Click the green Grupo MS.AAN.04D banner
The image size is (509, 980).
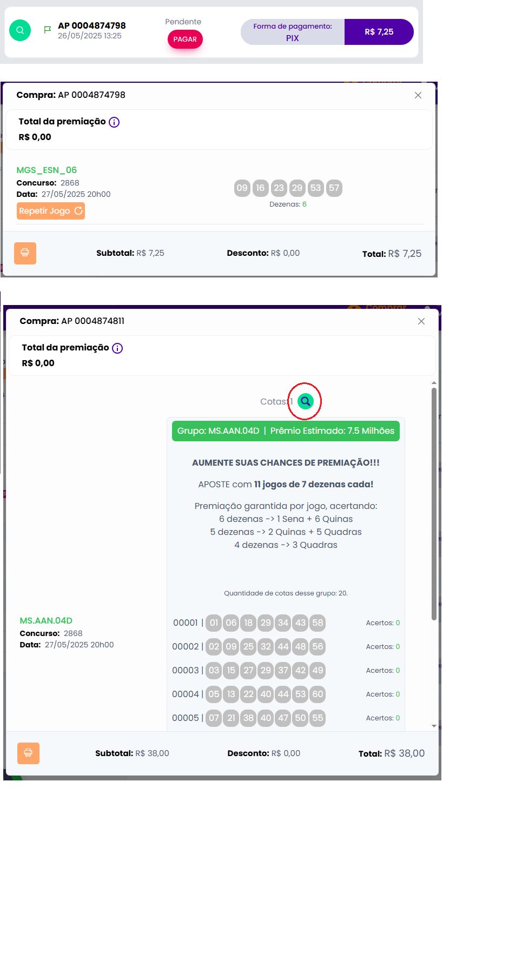pos(286,431)
